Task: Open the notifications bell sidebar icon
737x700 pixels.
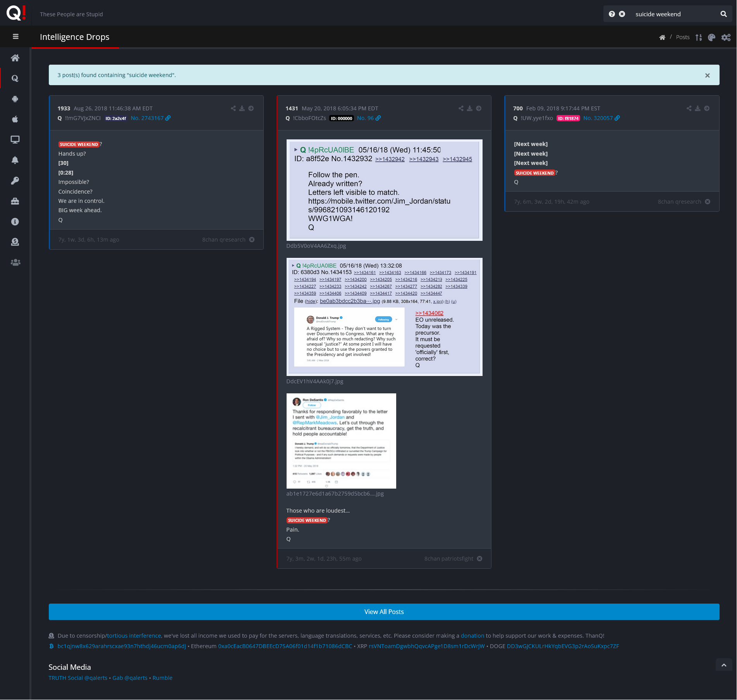Action: pos(15,160)
